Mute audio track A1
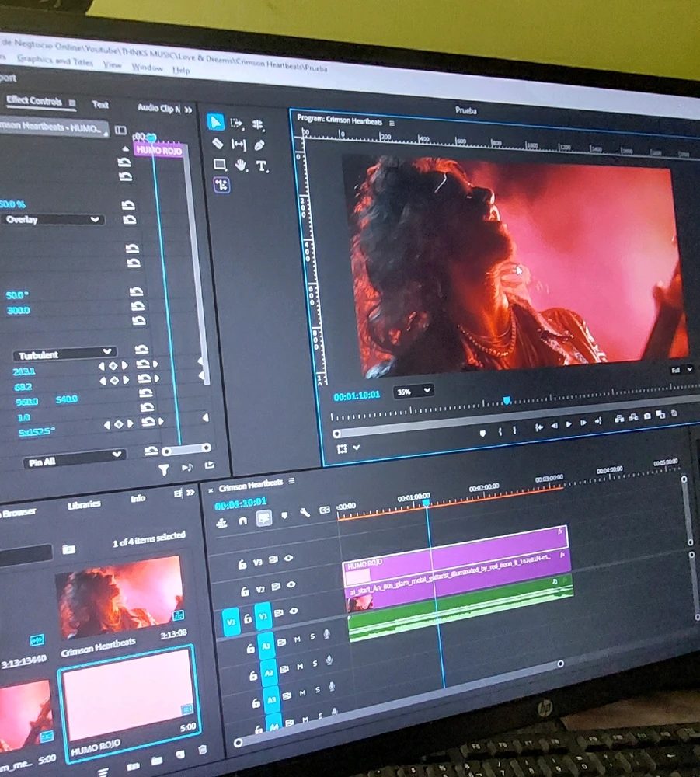Viewport: 700px width, 777px height. tap(300, 642)
